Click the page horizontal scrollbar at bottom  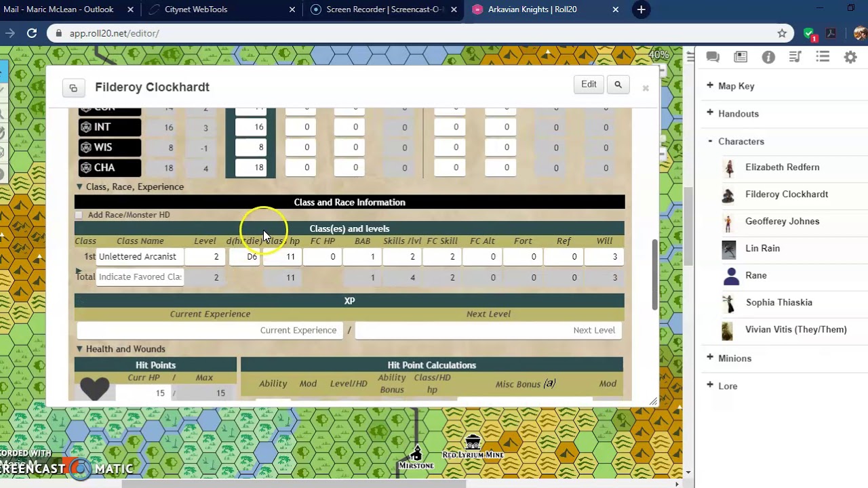point(293,483)
